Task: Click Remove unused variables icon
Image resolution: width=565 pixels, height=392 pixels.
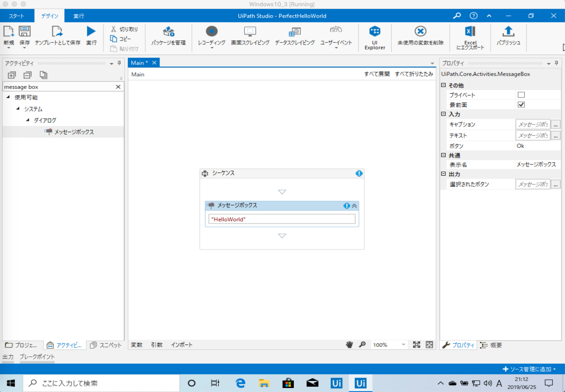Action: click(x=420, y=31)
